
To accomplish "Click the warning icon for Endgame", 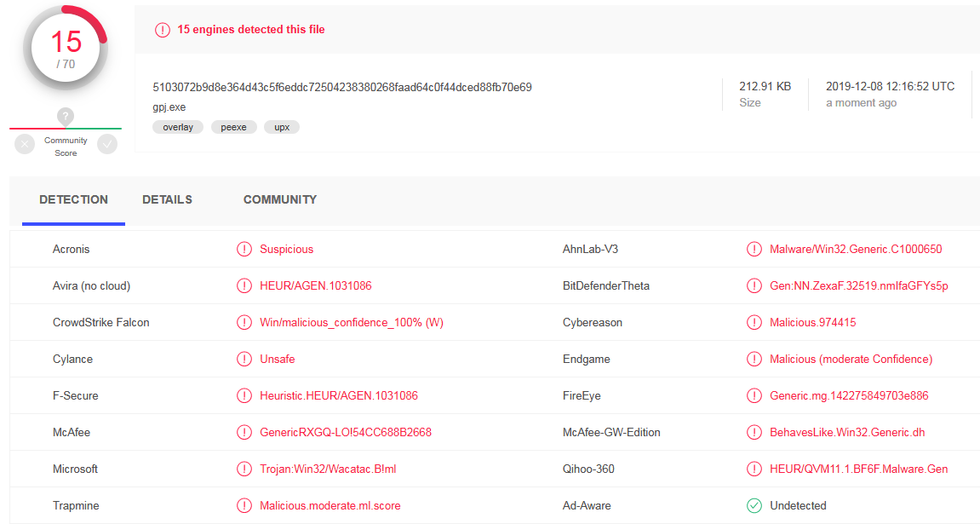I will (754, 359).
